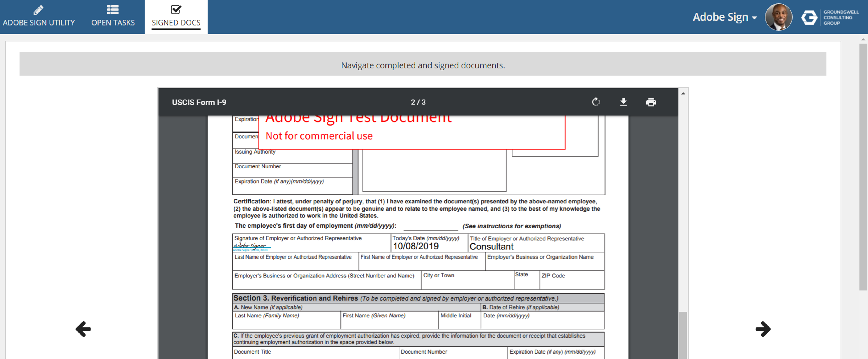868x359 pixels.
Task: Click the Today's Date value 10/08/2019
Action: pyautogui.click(x=416, y=246)
